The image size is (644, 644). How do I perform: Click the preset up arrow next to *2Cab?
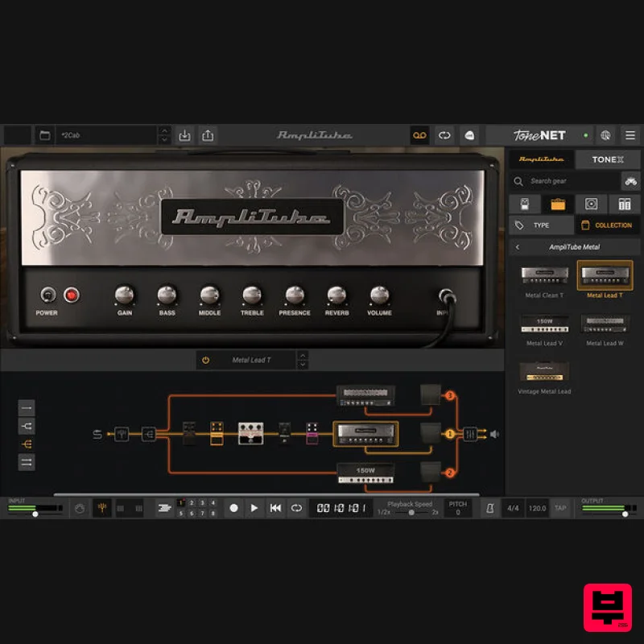tap(164, 131)
